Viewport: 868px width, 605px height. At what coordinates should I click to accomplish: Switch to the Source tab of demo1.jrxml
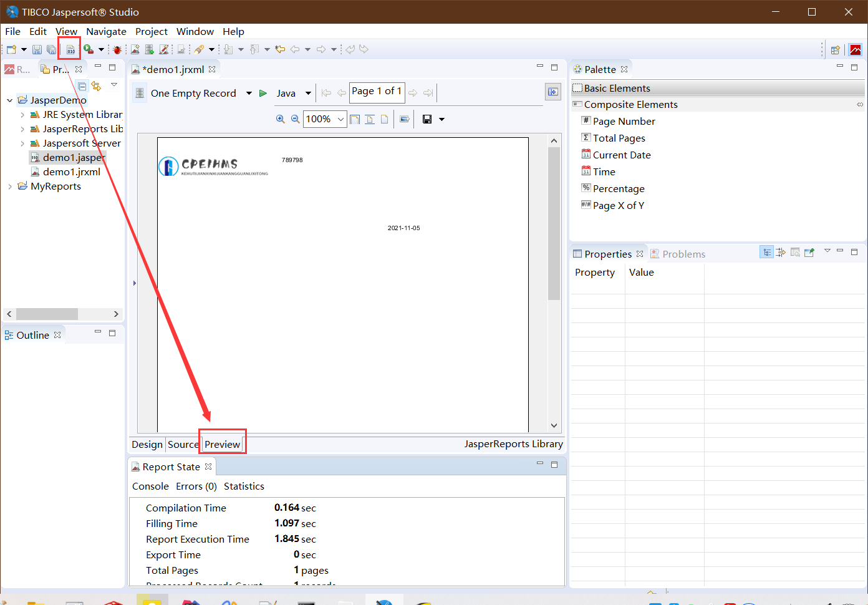point(183,444)
